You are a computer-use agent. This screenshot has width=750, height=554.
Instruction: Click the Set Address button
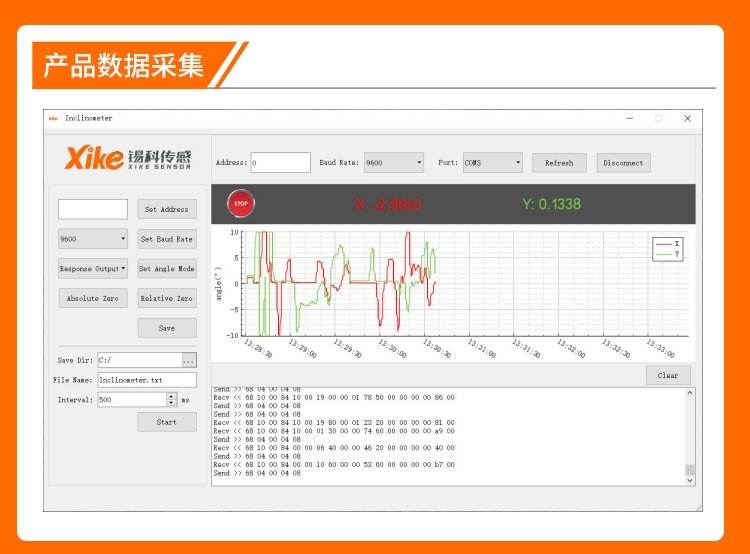click(167, 209)
